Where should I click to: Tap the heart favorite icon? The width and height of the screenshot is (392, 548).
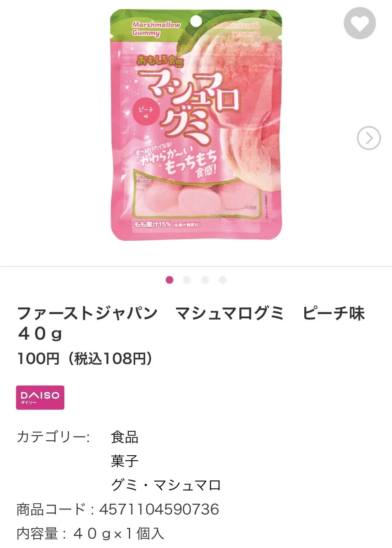(x=360, y=23)
